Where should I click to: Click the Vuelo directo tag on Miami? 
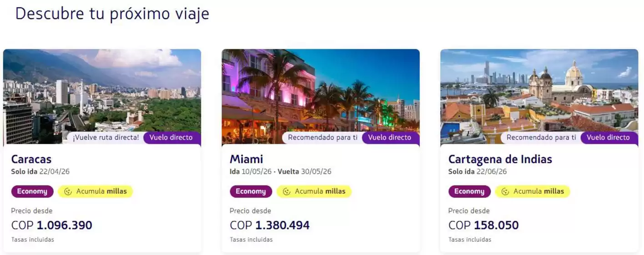pyautogui.click(x=390, y=138)
